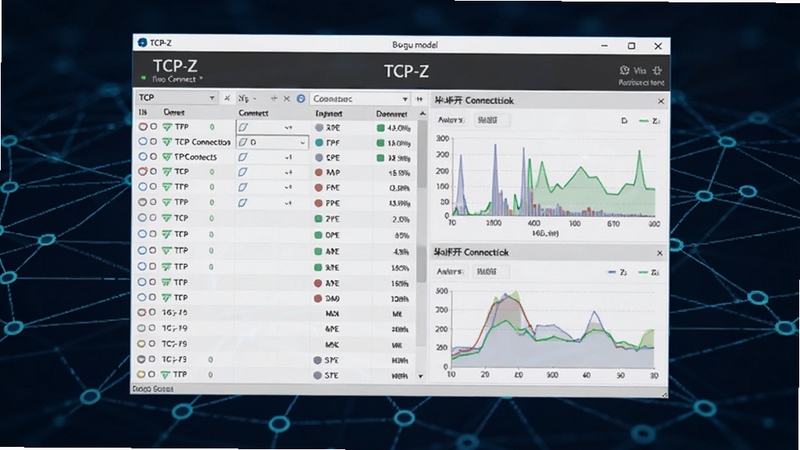Click teal status dot in TCP Connection row
Screen dimensions: 800x450
coord(319,143)
